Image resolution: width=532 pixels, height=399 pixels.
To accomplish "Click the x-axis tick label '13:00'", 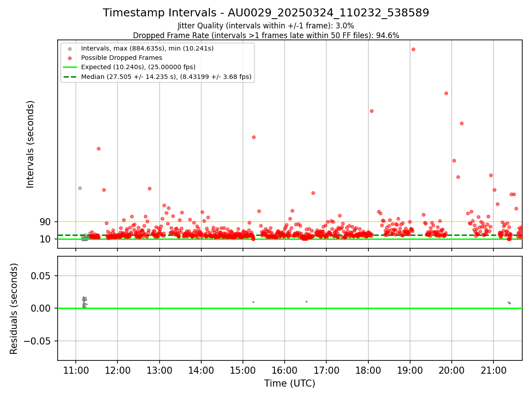I will (x=159, y=370).
